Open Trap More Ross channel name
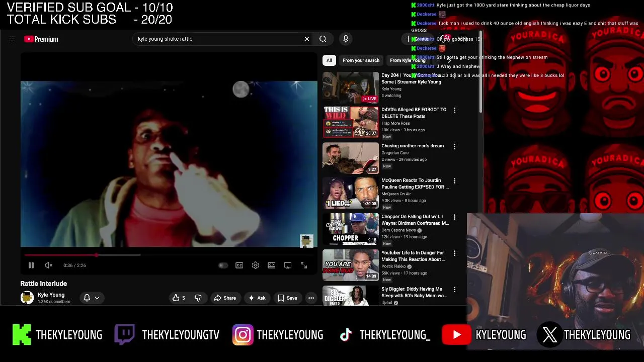 395,123
